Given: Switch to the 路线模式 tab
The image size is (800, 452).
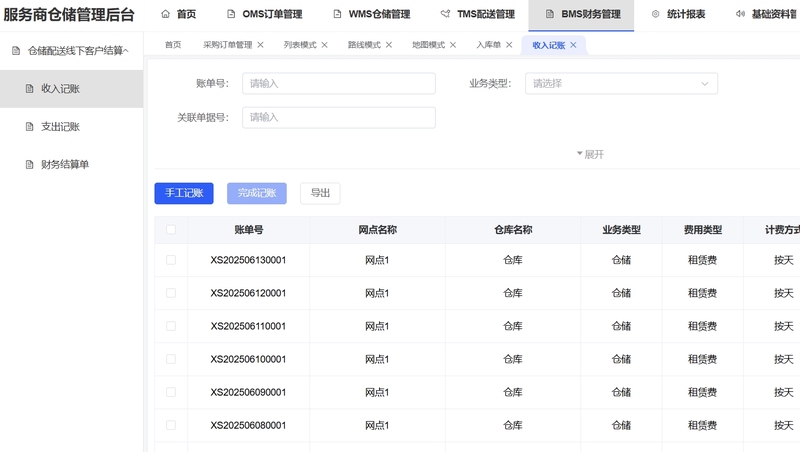Looking at the screenshot, I should pyautogui.click(x=364, y=45).
